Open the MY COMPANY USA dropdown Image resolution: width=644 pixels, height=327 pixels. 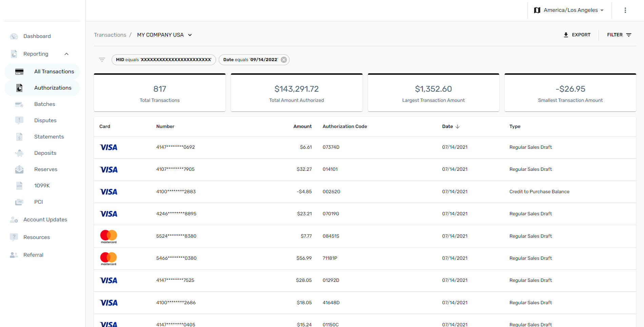point(164,35)
